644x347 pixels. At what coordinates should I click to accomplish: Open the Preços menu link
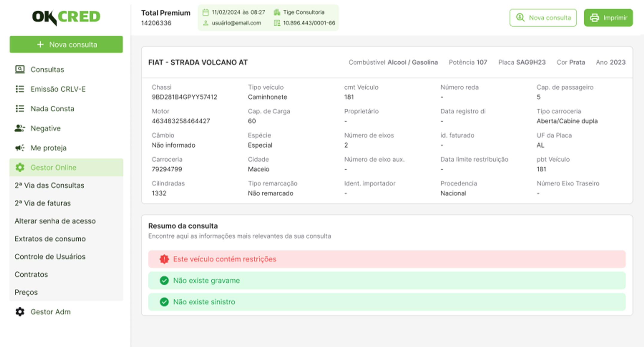pos(26,292)
